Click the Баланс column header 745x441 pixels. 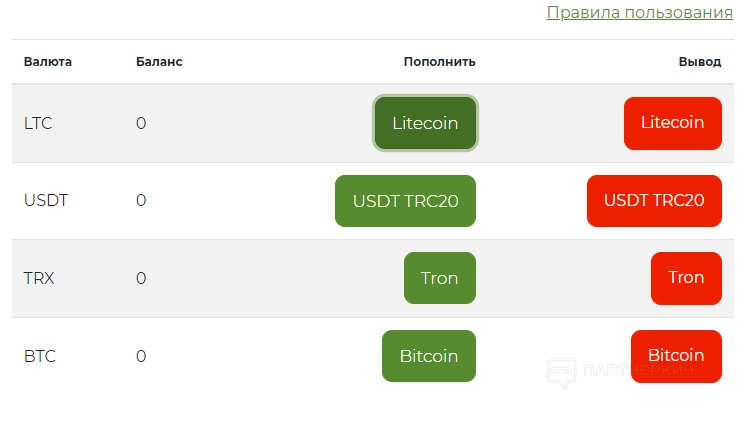(159, 62)
